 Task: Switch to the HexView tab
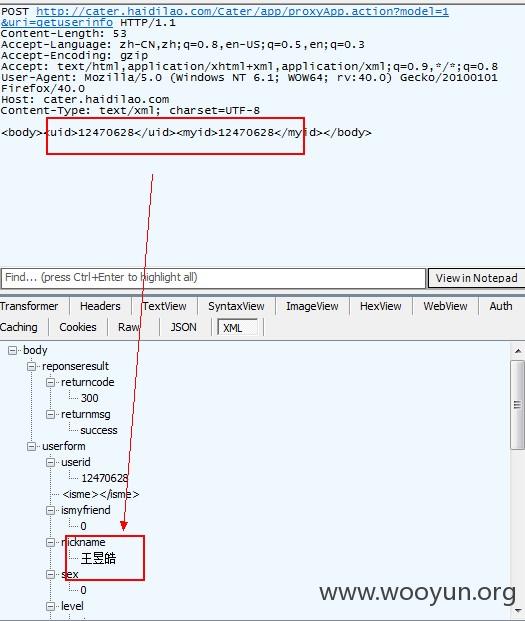pyautogui.click(x=381, y=306)
